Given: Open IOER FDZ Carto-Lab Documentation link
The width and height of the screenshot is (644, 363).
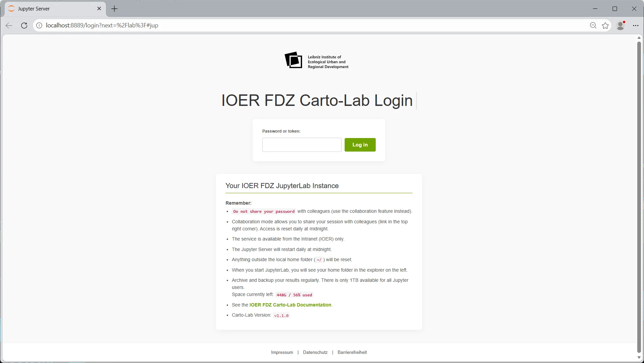Looking at the screenshot, I should [x=290, y=305].
